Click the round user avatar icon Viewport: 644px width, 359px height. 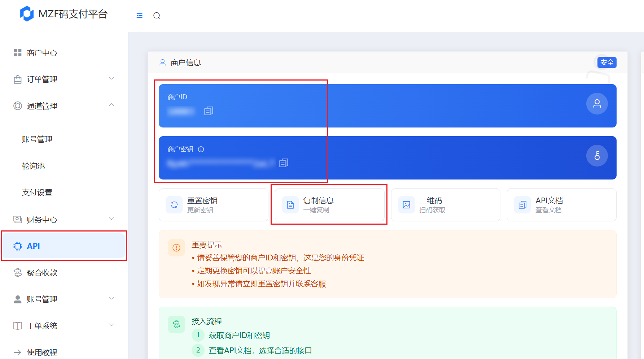(597, 104)
